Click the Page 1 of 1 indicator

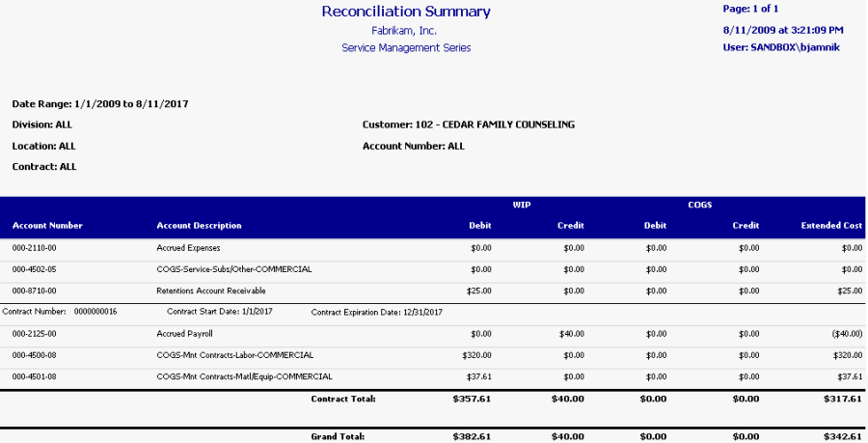coord(750,9)
